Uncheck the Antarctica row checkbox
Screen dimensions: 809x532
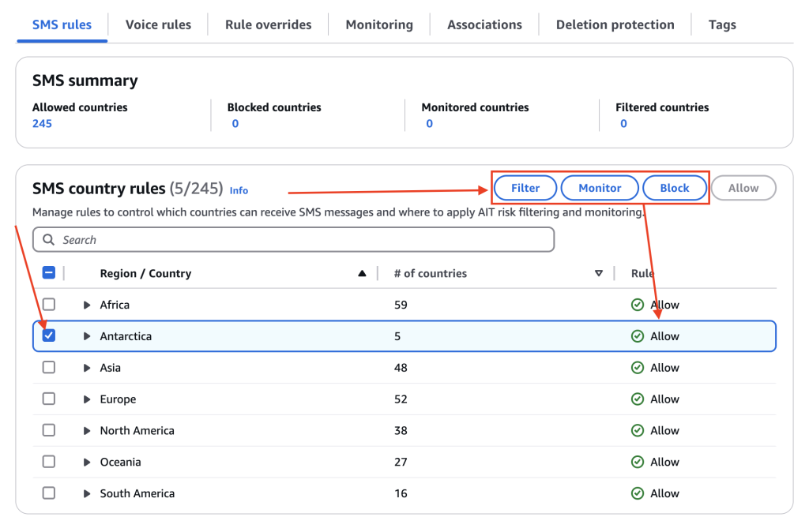coord(49,335)
